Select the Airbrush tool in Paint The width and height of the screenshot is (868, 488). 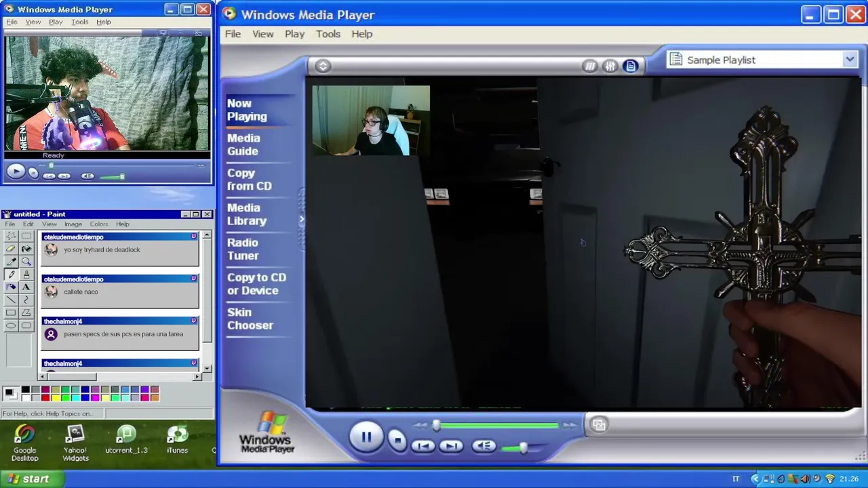point(11,287)
